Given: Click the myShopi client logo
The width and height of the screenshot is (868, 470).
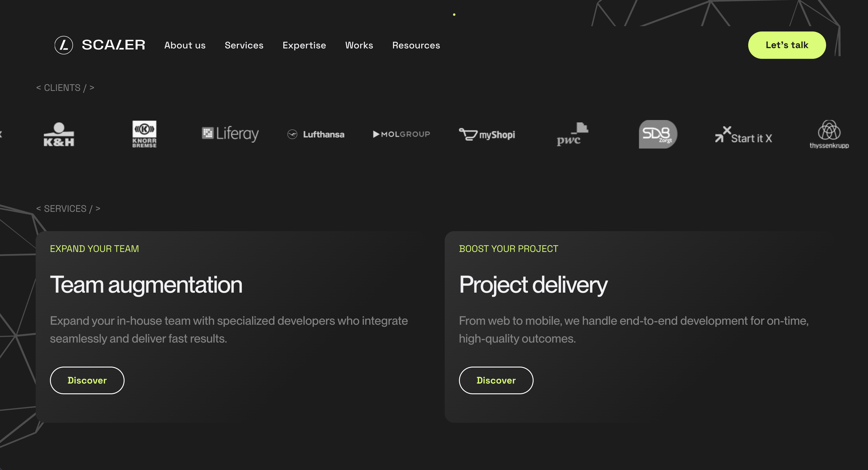Looking at the screenshot, I should click(x=487, y=134).
